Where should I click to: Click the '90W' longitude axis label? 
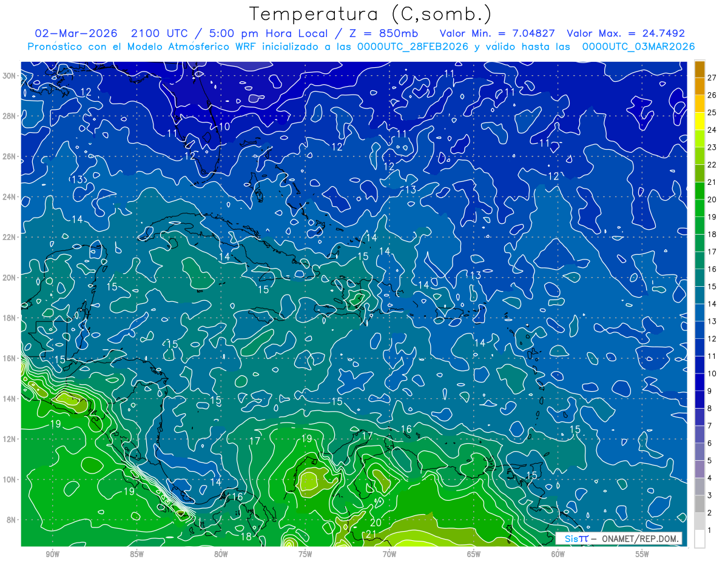pyautogui.click(x=52, y=554)
